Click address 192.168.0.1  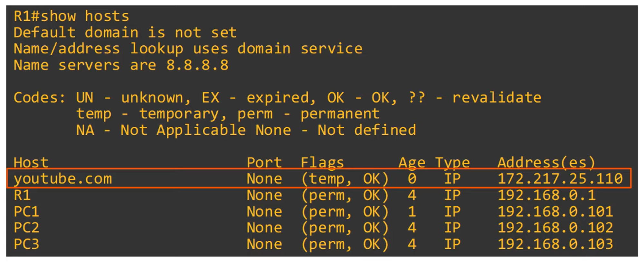pyautogui.click(x=546, y=195)
